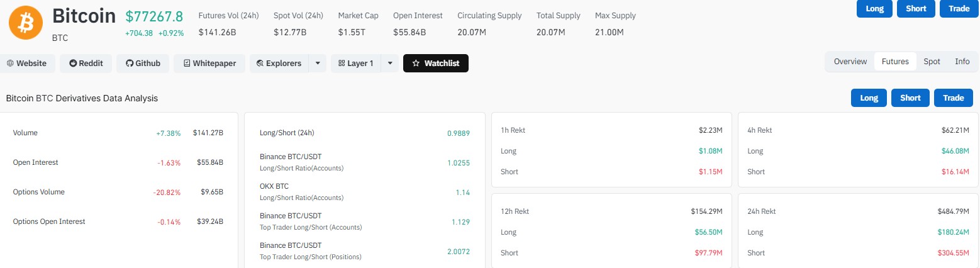The height and width of the screenshot is (268, 980).
Task: Click the orange Bitcoin logo icon
Action: point(26,23)
